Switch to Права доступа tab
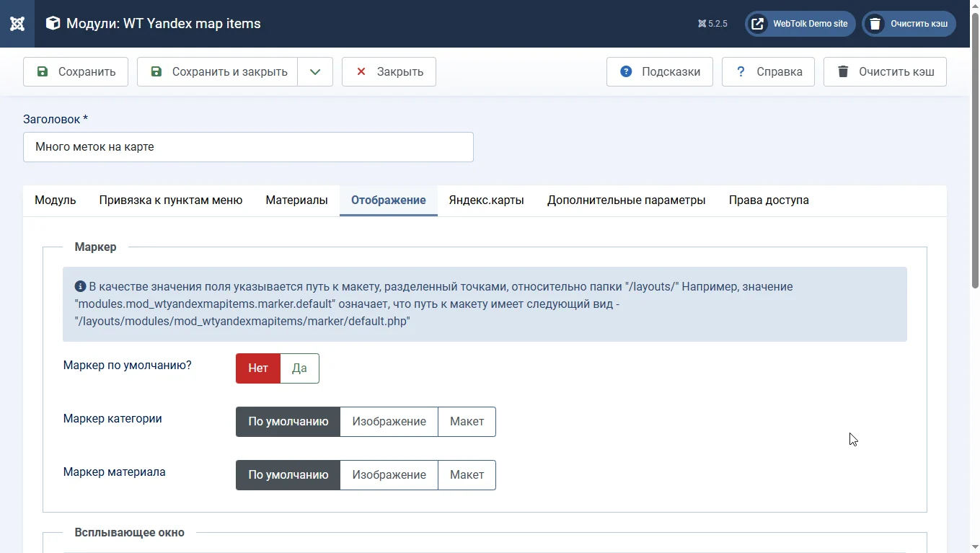This screenshot has width=980, height=553. coord(769,200)
